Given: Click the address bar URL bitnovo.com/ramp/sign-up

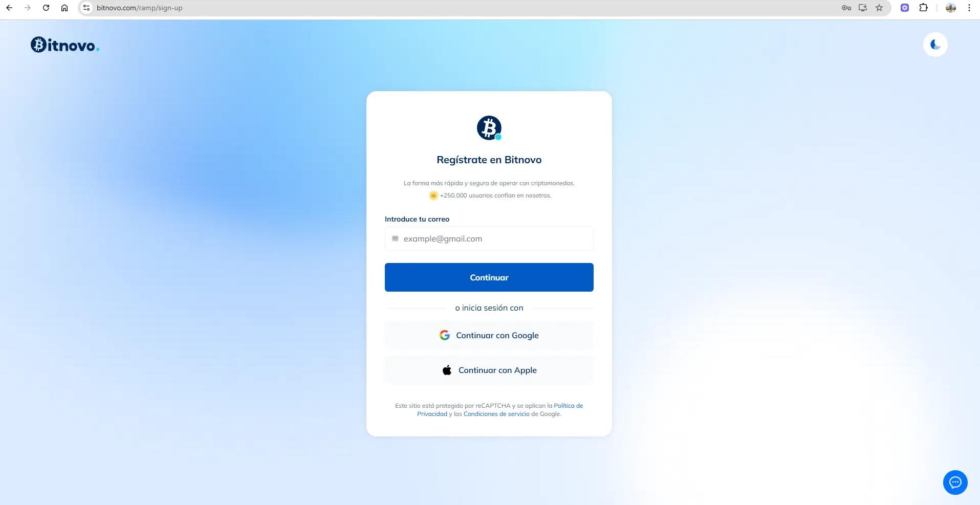Looking at the screenshot, I should click(x=139, y=8).
